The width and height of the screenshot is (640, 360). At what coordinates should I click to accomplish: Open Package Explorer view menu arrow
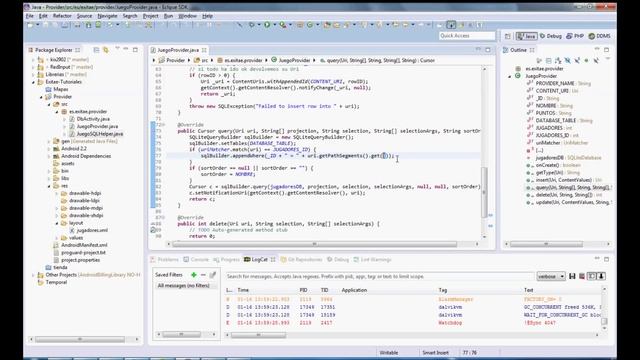point(117,49)
